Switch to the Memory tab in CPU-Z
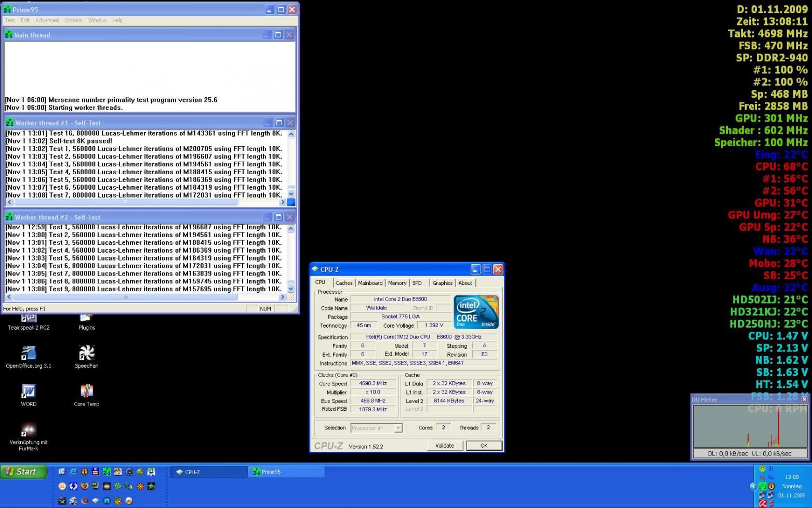Screen dimensions: 812x508 click(397, 283)
